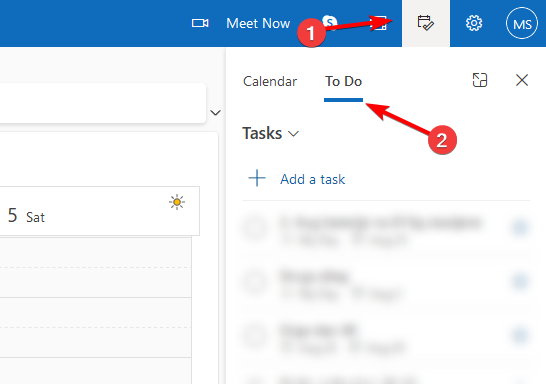Close the My Day side panel
This screenshot has height=384, width=546.
coord(522,80)
